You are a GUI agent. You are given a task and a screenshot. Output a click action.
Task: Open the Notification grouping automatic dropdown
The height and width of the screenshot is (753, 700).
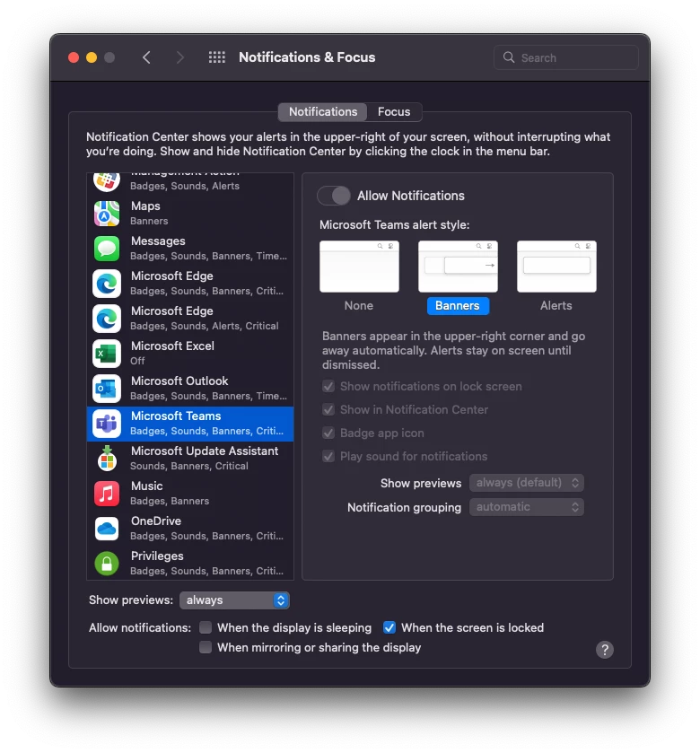tap(527, 507)
